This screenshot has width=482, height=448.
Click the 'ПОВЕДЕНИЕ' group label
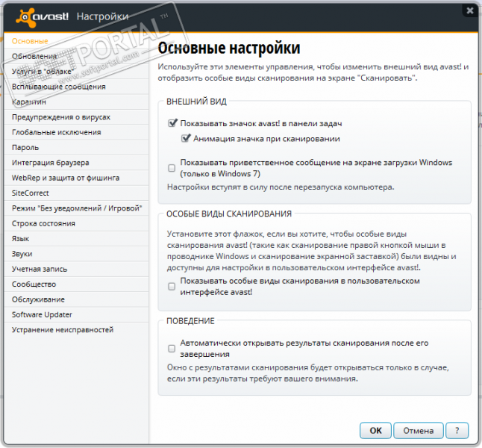(x=190, y=321)
